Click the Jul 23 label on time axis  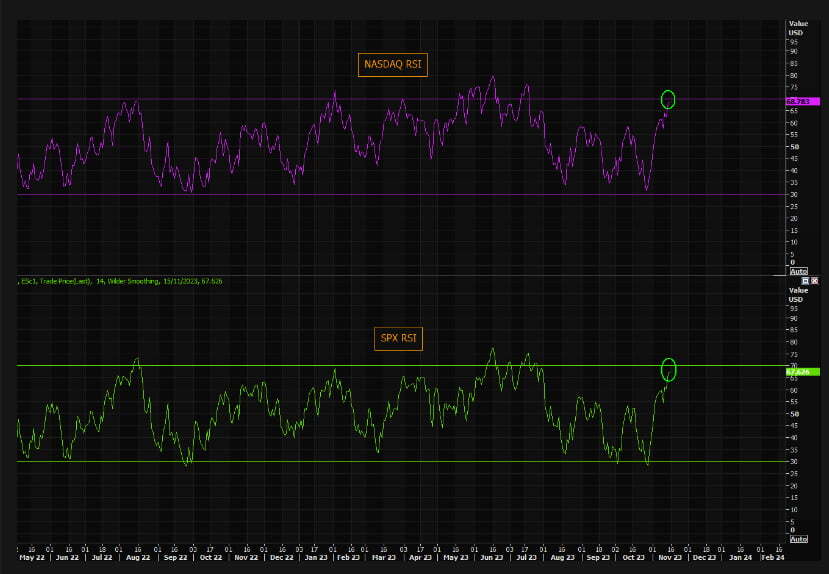tap(526, 558)
